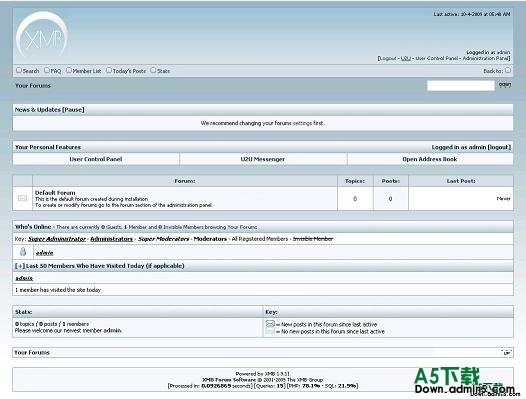
Task: Open the Administration Panel link
Action: 485,58
